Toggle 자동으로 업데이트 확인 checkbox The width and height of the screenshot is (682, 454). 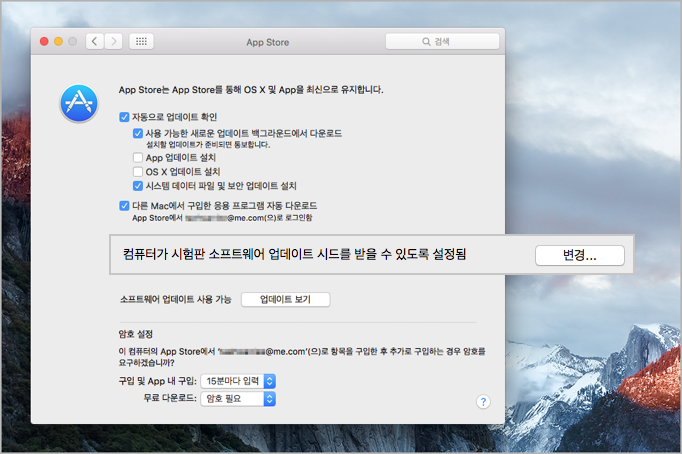coord(124,117)
